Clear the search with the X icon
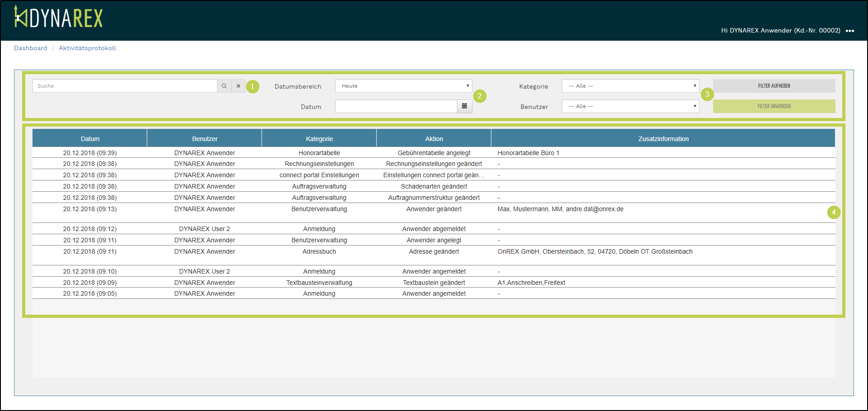Screen dimensions: 868x411 point(238,86)
